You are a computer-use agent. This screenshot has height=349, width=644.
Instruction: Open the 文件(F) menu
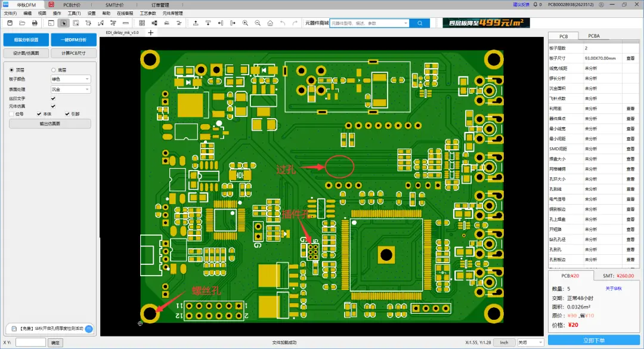pyautogui.click(x=10, y=13)
